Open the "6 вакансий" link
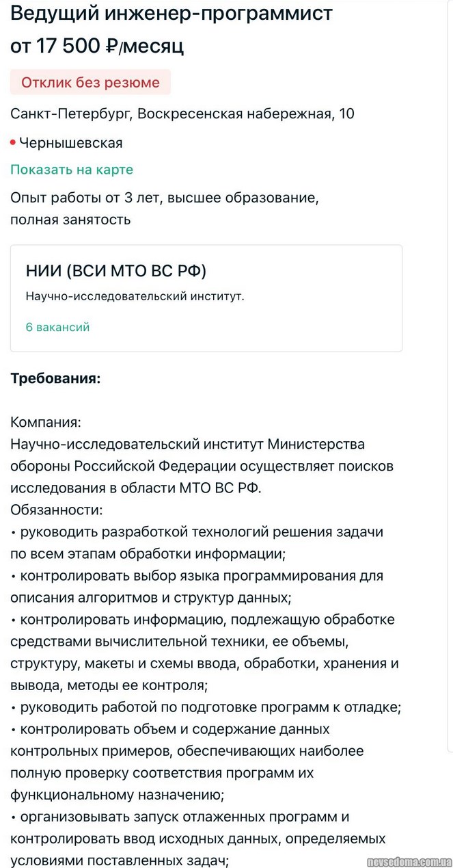The width and height of the screenshot is (453, 868). pos(57,327)
